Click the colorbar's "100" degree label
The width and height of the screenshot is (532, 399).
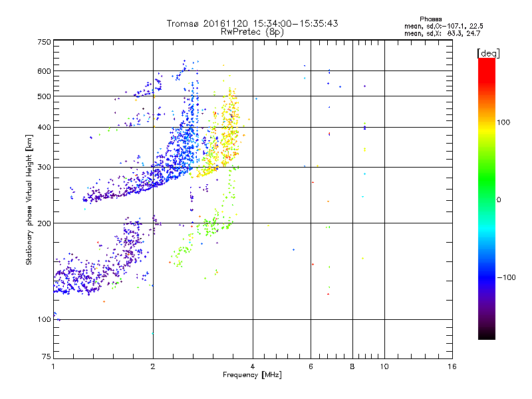[x=503, y=122]
